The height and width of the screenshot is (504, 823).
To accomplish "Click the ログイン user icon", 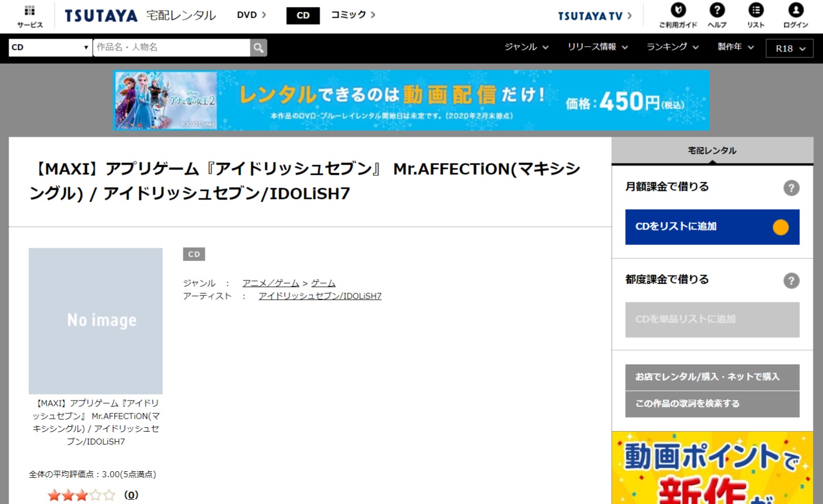I will tap(796, 10).
